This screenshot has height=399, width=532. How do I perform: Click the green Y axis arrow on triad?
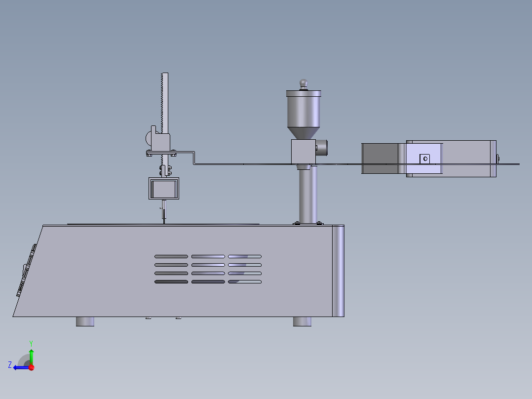[x=31, y=356]
